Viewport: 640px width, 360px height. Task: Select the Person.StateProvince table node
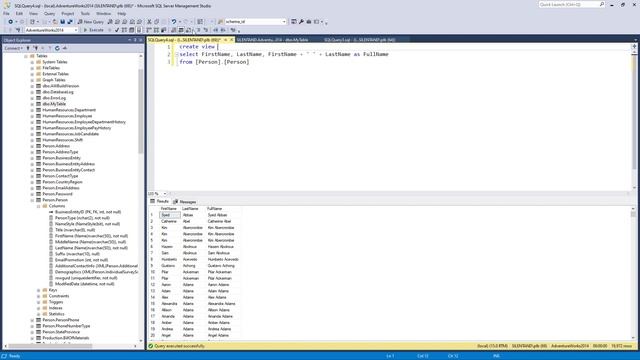(x=61, y=332)
